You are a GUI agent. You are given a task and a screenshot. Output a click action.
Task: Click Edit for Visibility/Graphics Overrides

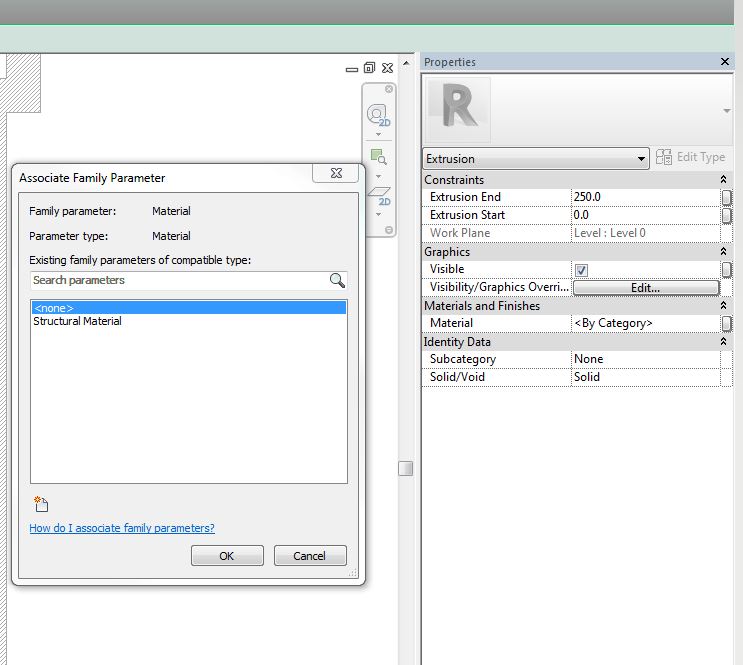(646, 288)
